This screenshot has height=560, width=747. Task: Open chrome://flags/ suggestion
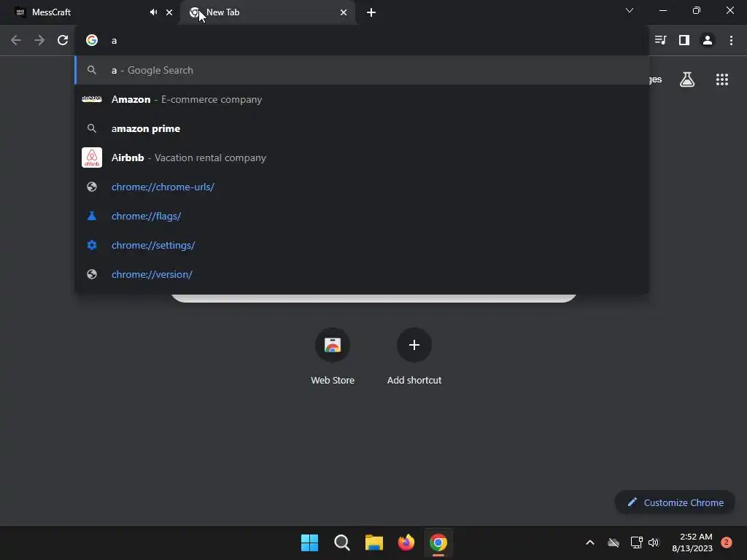(x=362, y=216)
